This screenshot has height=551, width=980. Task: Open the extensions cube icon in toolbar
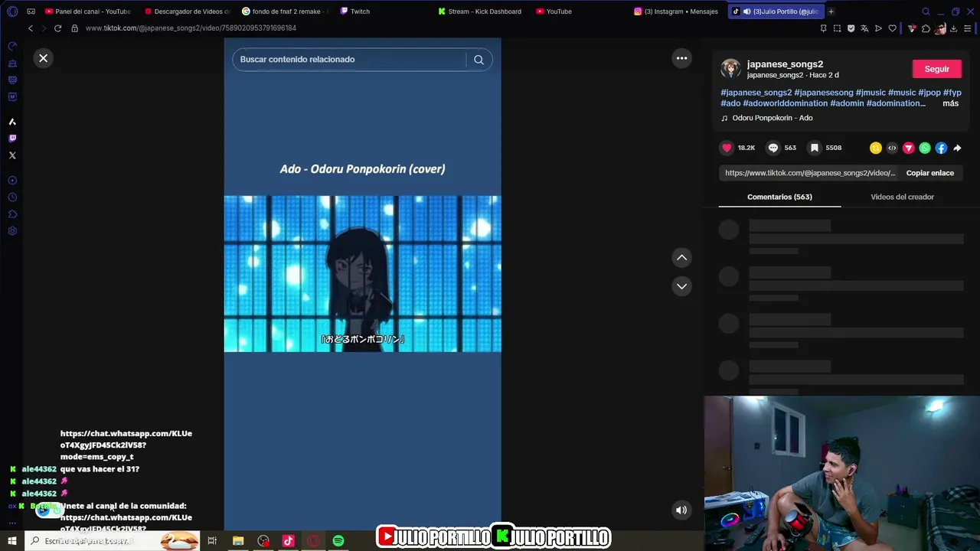(x=926, y=28)
